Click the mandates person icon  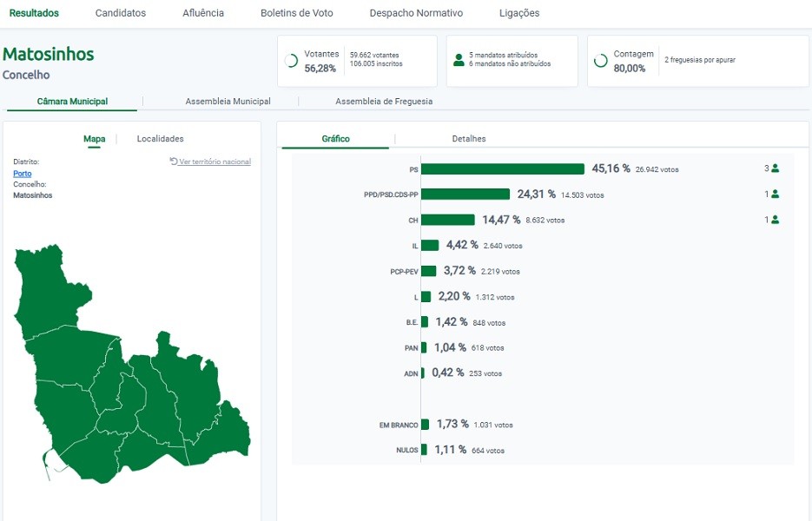[459, 61]
